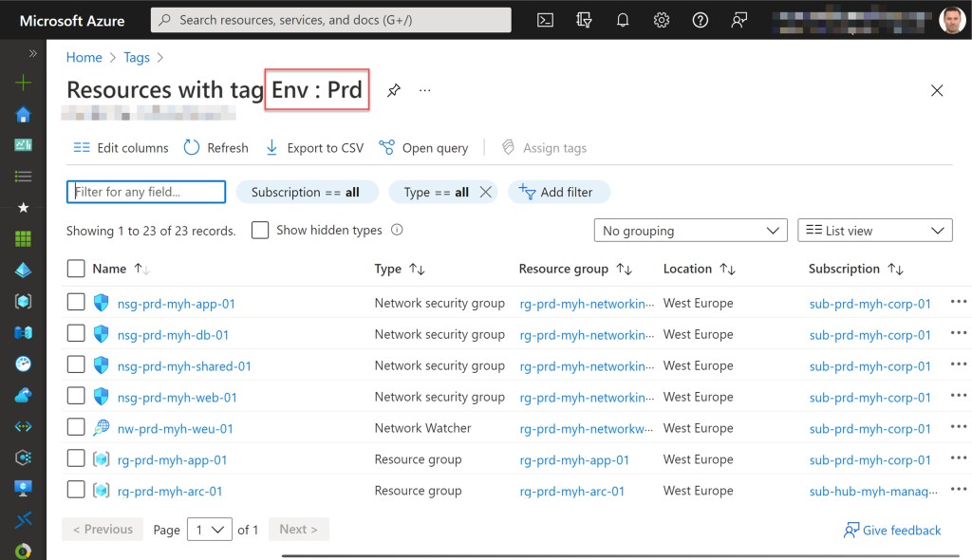This screenshot has height=560, width=972.
Task: Pin the Env : Prd tag view
Action: pos(393,90)
